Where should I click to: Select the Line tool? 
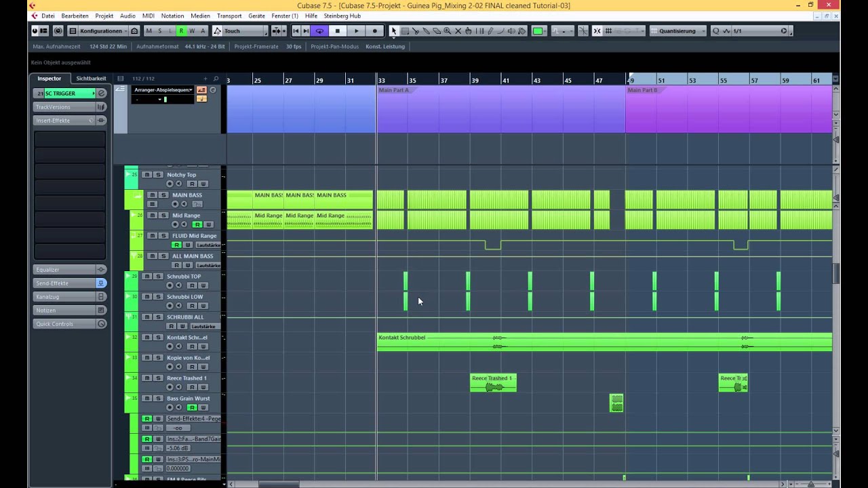click(x=500, y=31)
